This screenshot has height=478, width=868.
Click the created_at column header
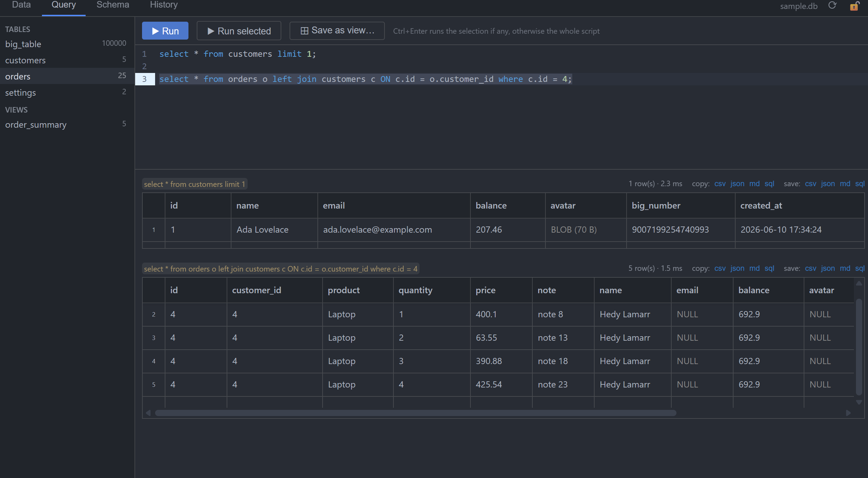(x=800, y=205)
